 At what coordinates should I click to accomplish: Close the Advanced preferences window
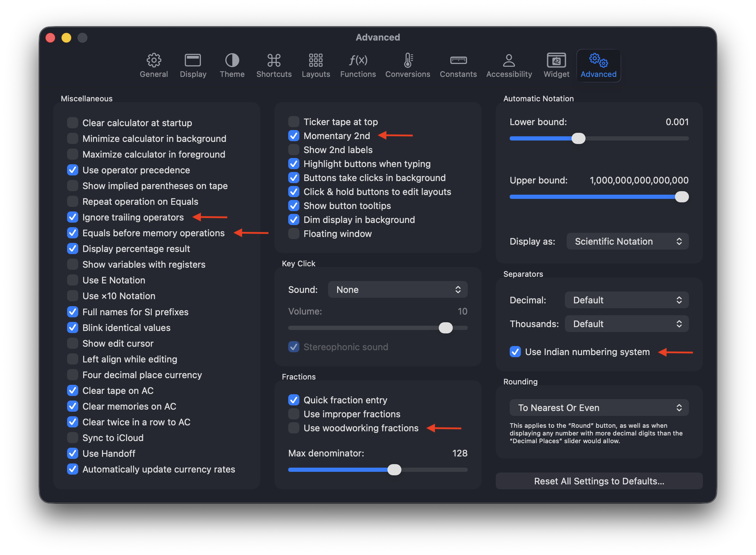[x=51, y=37]
